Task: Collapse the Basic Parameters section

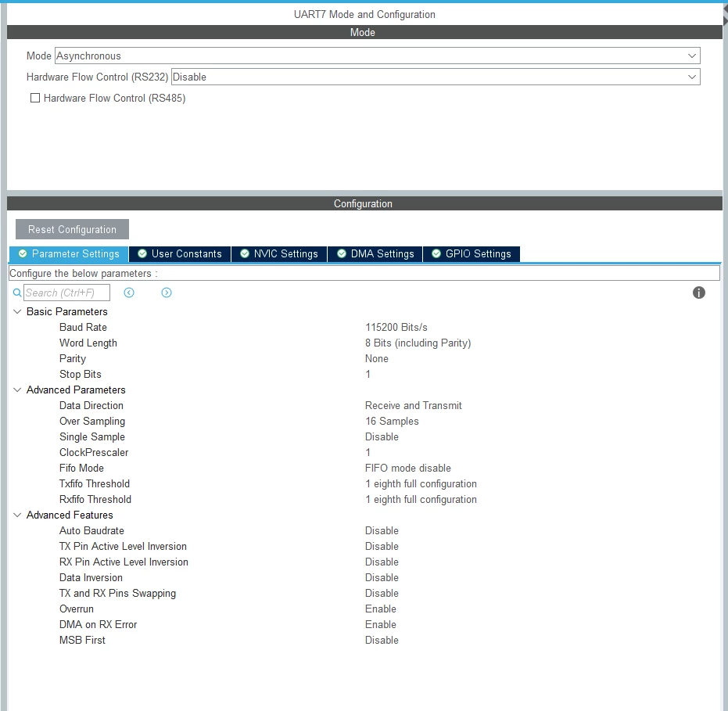Action: tap(17, 311)
